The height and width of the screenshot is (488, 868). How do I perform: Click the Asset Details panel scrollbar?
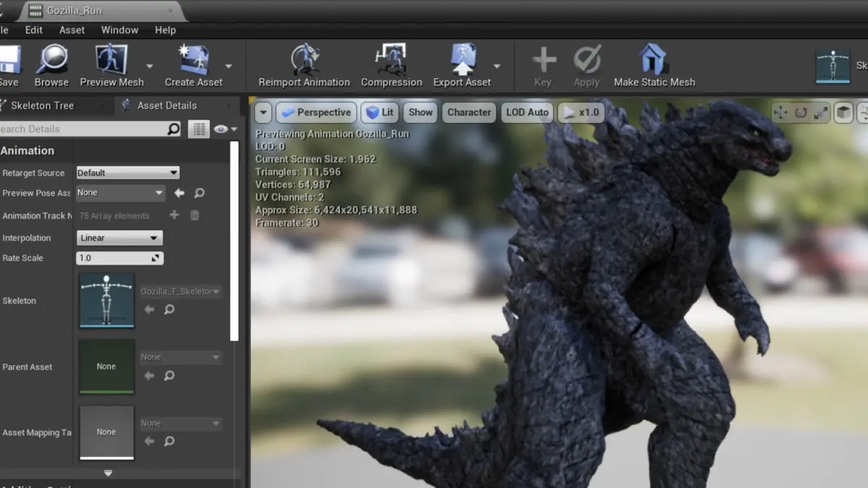(x=234, y=241)
